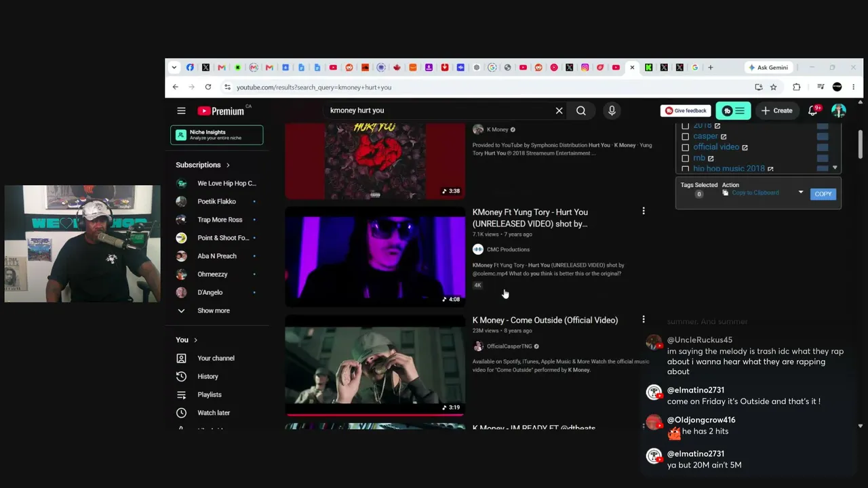Click the kmoney hurt you search field

[437, 110]
